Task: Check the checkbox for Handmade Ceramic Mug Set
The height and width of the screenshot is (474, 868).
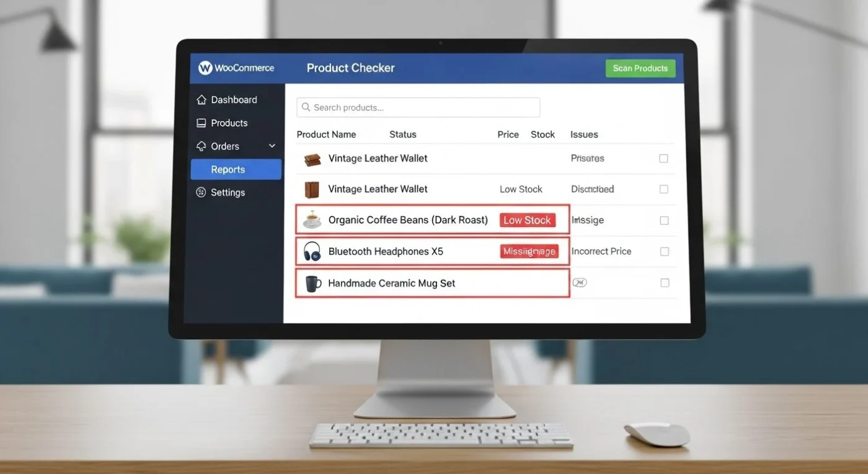Action: coord(664,282)
